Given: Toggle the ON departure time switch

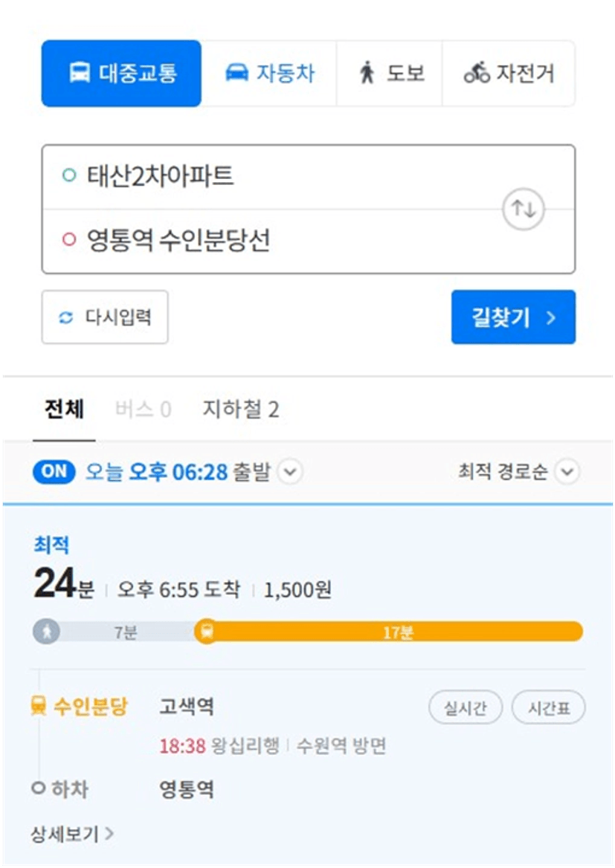Looking at the screenshot, I should tap(54, 472).
